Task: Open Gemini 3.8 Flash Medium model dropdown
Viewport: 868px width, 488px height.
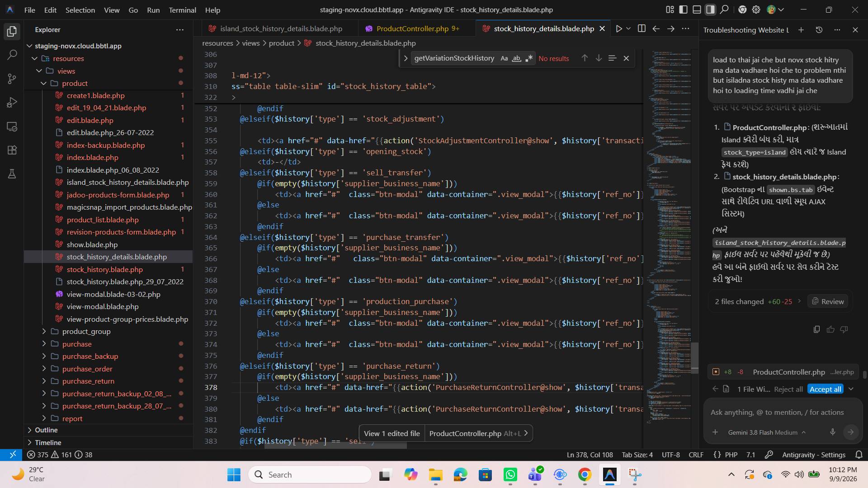Action: [x=767, y=432]
